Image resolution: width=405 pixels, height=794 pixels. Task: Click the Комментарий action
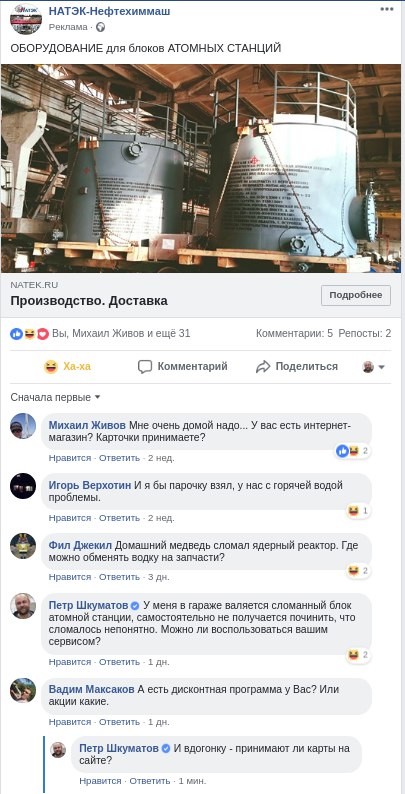click(x=183, y=367)
